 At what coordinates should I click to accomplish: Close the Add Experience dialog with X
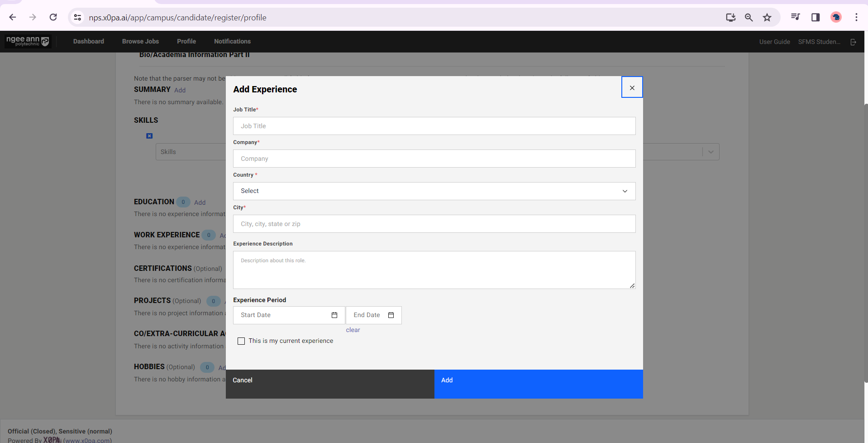(632, 87)
